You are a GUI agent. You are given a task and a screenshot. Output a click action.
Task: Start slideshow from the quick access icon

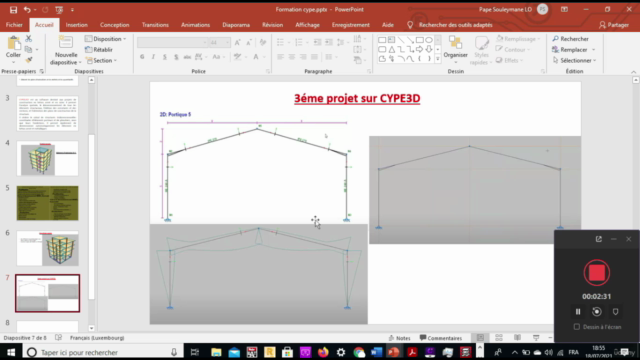(x=59, y=9)
